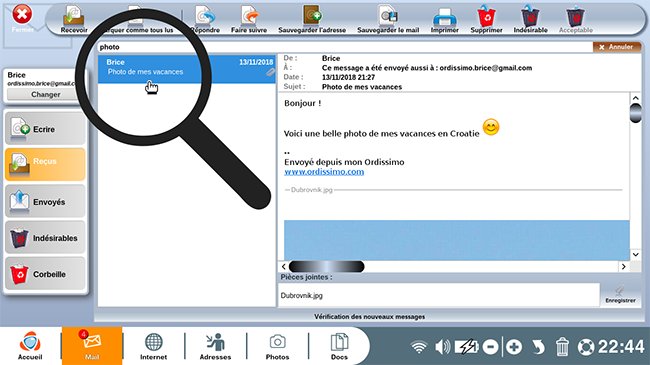Cancel the search with Annuler
The image size is (650, 365).
(x=617, y=47)
